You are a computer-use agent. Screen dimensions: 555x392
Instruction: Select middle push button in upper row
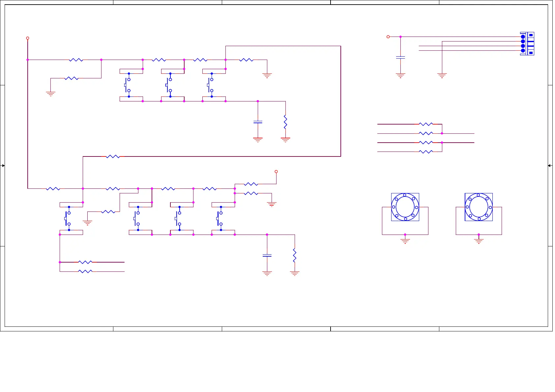click(x=169, y=85)
